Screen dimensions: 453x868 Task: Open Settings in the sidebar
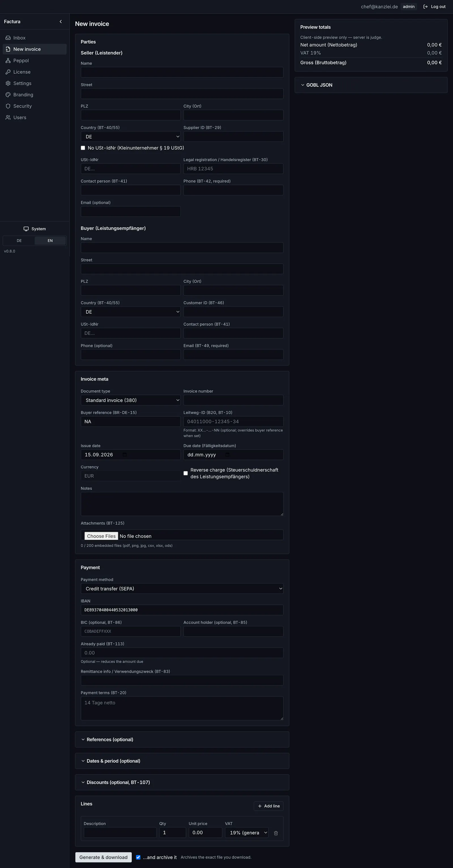(x=35, y=83)
